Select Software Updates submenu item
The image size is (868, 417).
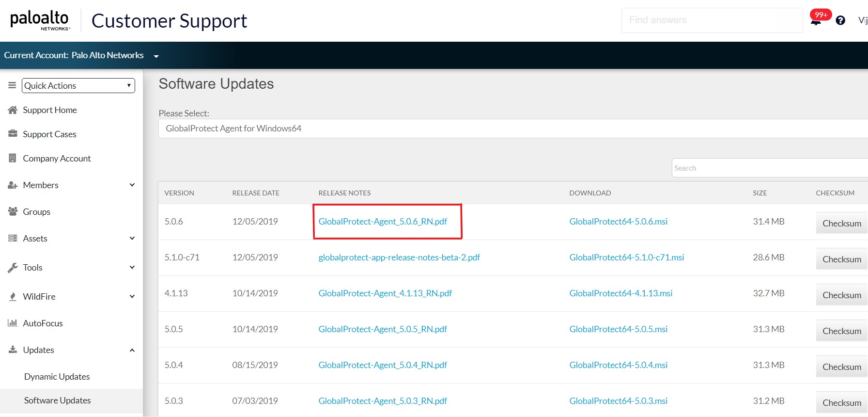[x=58, y=401]
